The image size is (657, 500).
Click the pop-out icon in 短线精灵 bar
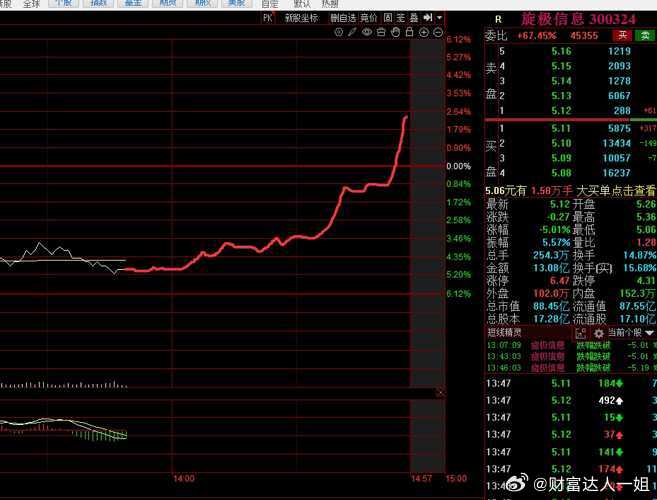click(580, 333)
